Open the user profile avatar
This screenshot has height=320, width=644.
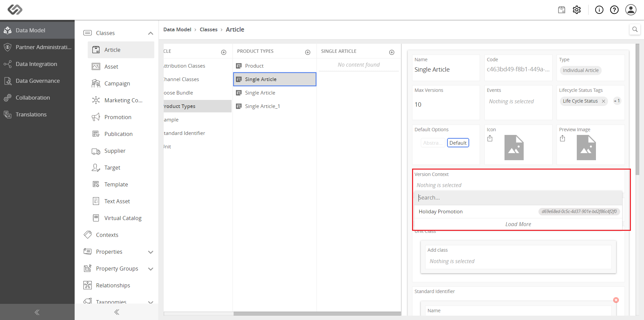631,10
